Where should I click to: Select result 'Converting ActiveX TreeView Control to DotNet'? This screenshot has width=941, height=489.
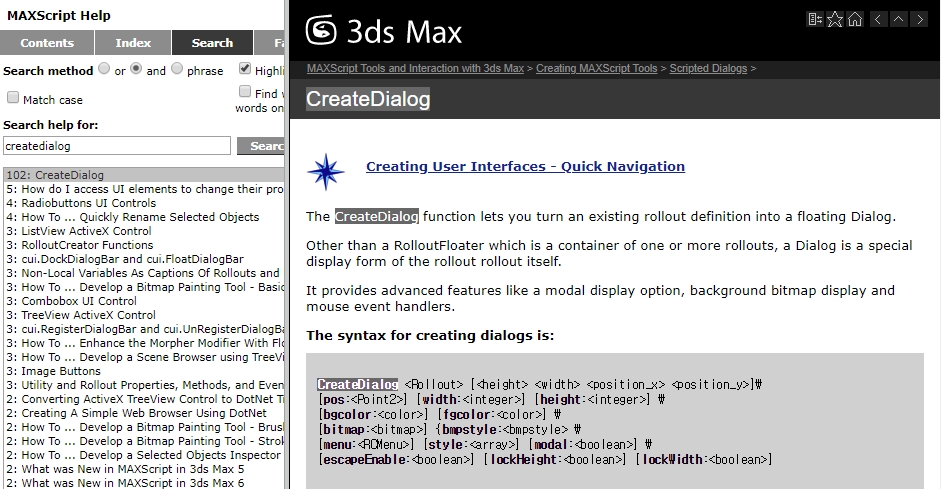[144, 399]
